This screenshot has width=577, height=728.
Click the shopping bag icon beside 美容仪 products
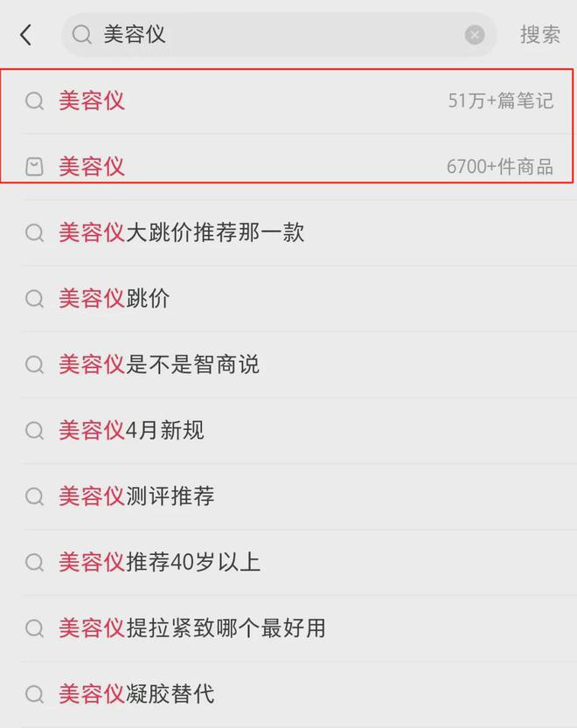(x=34, y=166)
